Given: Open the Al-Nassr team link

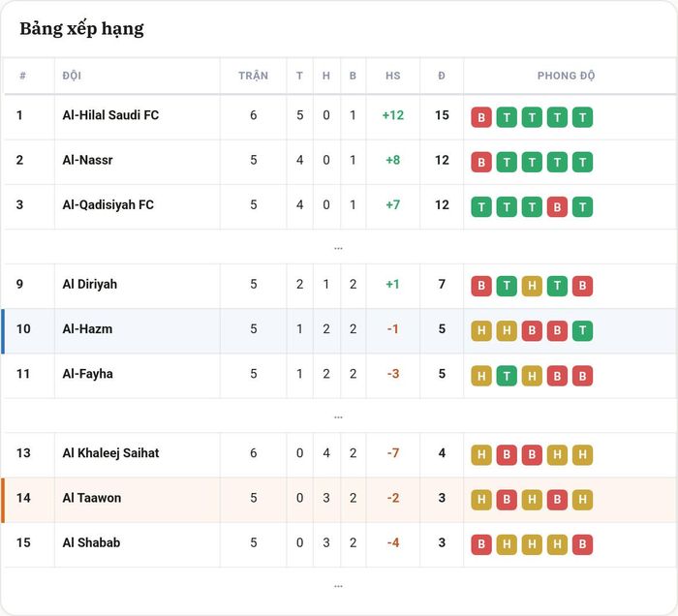Looking at the screenshot, I should [88, 160].
